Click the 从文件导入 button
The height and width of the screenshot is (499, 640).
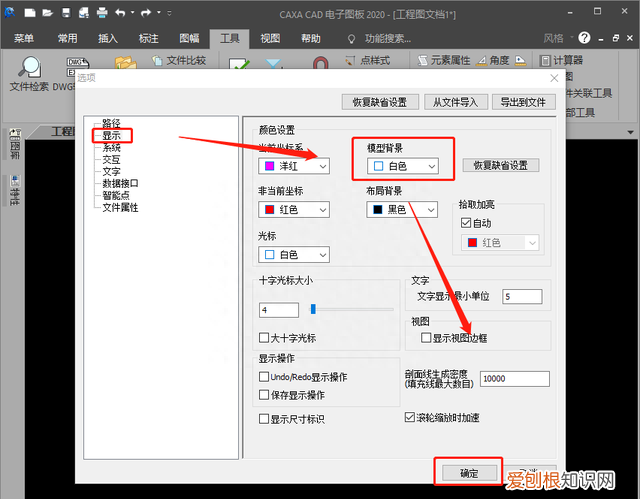[456, 102]
